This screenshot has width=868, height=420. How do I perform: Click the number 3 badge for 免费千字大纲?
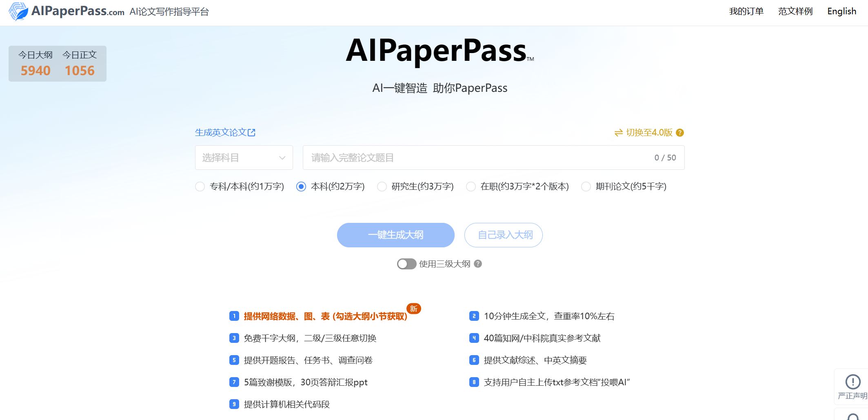click(234, 338)
